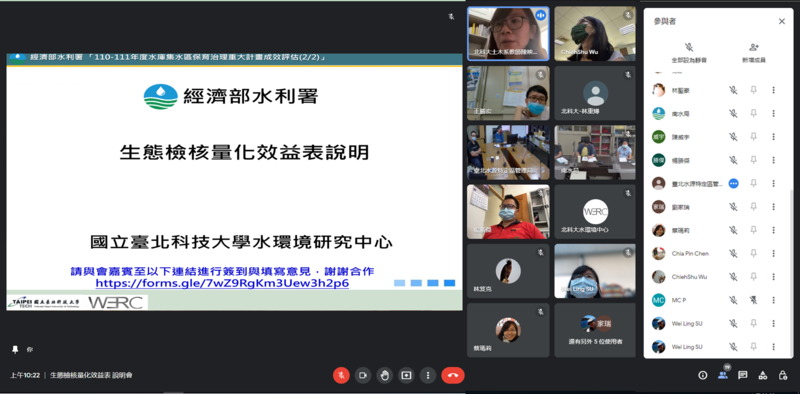Select the 南水局 meeting room video tile
Screen dimensions: 800x394
pos(595,152)
